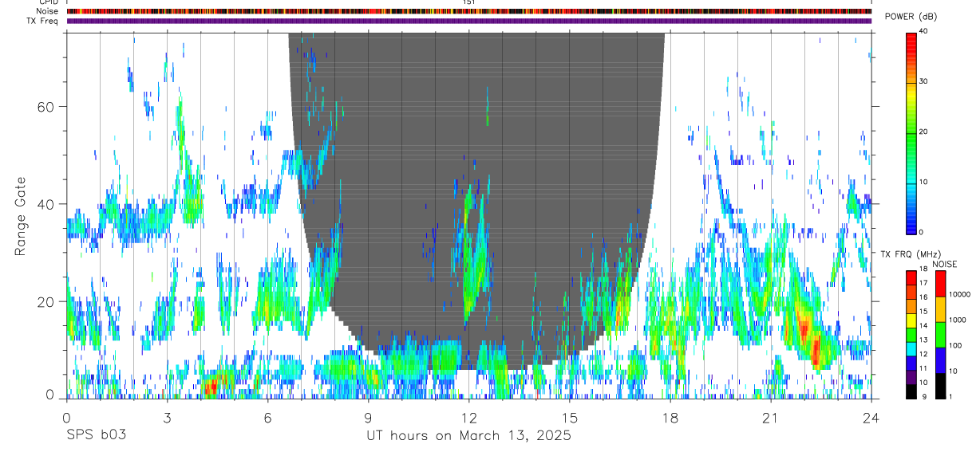Click the 20 tick on the POWER colorbar
Image resolution: width=980 pixels, height=452 pixels.
923,132
